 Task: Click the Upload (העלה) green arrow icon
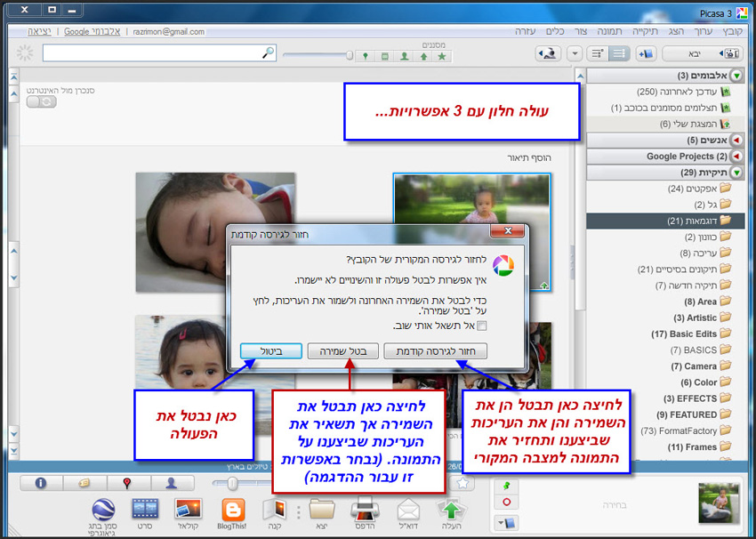pyautogui.click(x=451, y=510)
